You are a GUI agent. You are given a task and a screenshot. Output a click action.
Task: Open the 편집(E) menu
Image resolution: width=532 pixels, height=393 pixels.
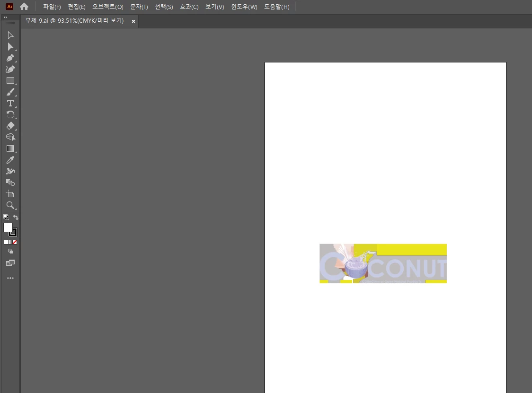point(77,7)
